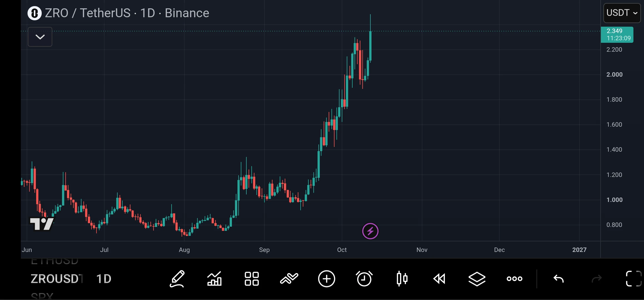Open the layout grid icon

pyautogui.click(x=252, y=279)
